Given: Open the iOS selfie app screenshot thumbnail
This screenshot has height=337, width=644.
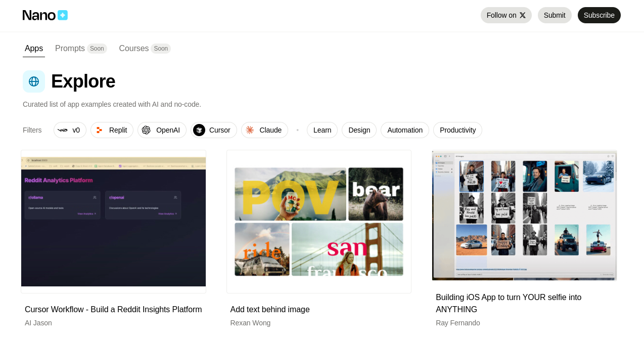Looking at the screenshot, I should [524, 215].
